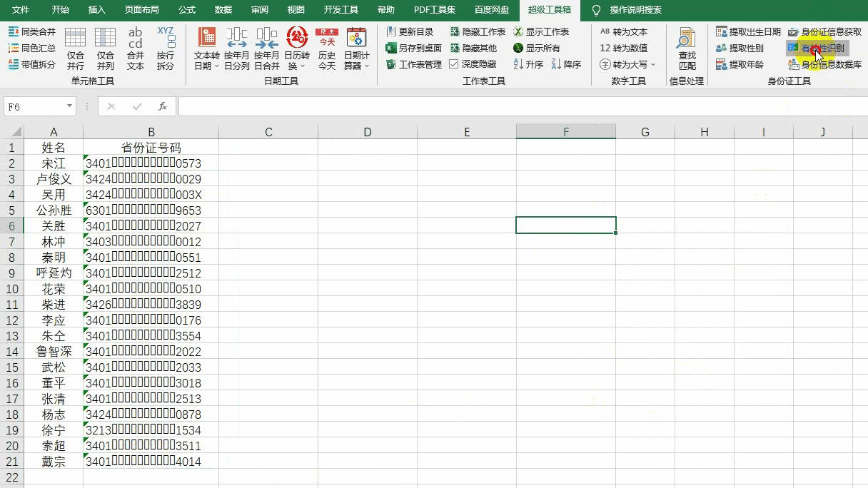Screen dimensions: 868x488
Task: Click 提取年龄 extract age
Action: pos(740,64)
